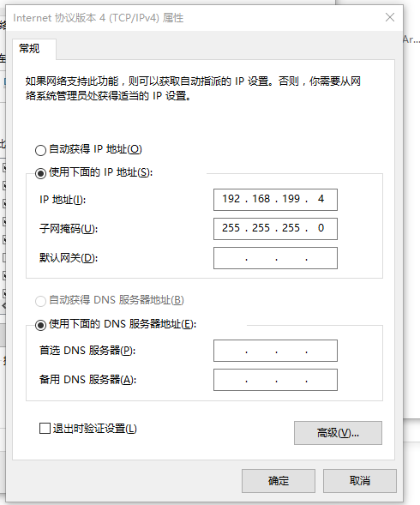The image size is (420, 505).
Task: Close the TCP/IPv4 properties dialog
Action: tap(390, 17)
